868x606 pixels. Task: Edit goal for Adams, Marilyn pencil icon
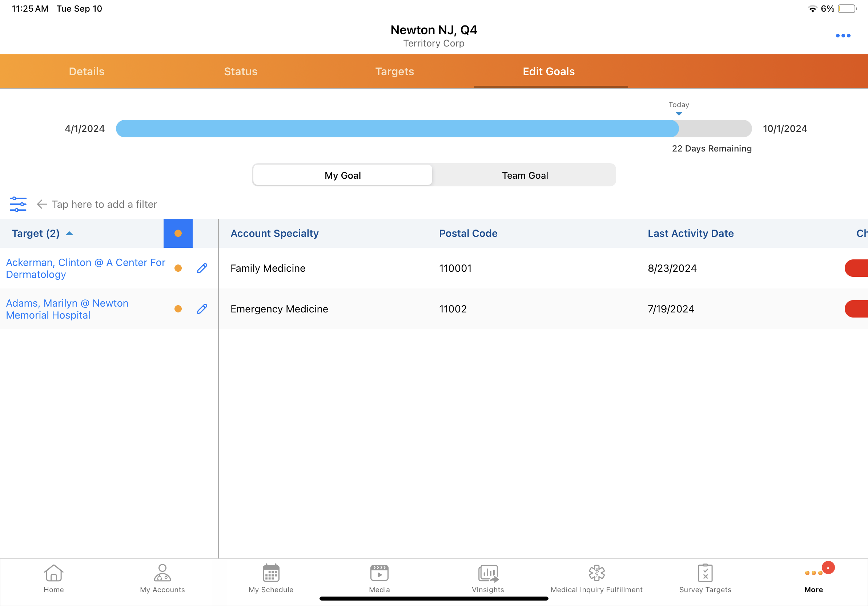click(x=202, y=309)
